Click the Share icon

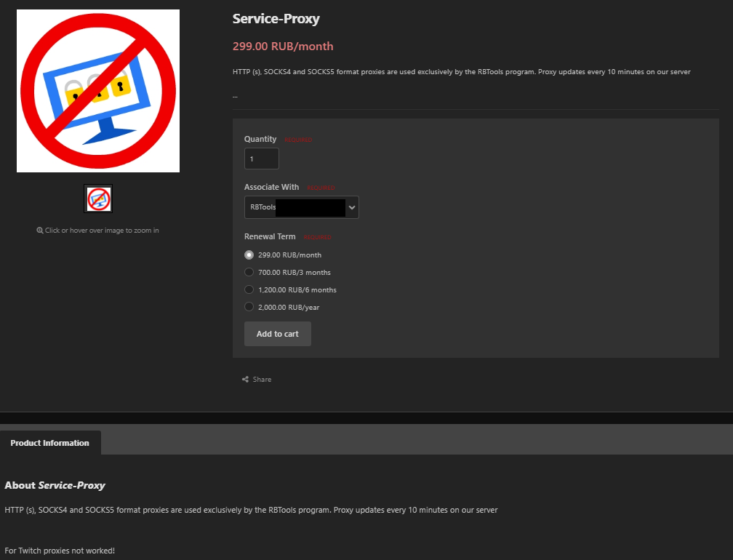[245, 380]
